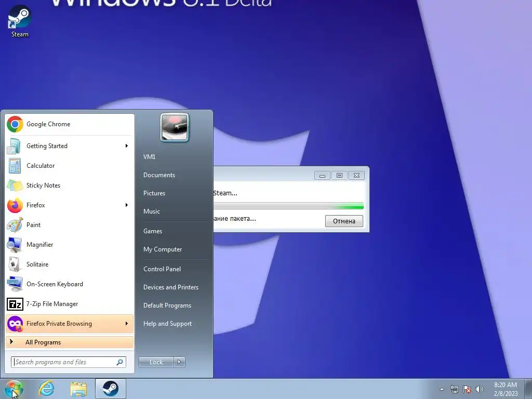Screen dimensions: 532x399
Task: Open Getting Started icon in Start menu
Action: (15, 146)
